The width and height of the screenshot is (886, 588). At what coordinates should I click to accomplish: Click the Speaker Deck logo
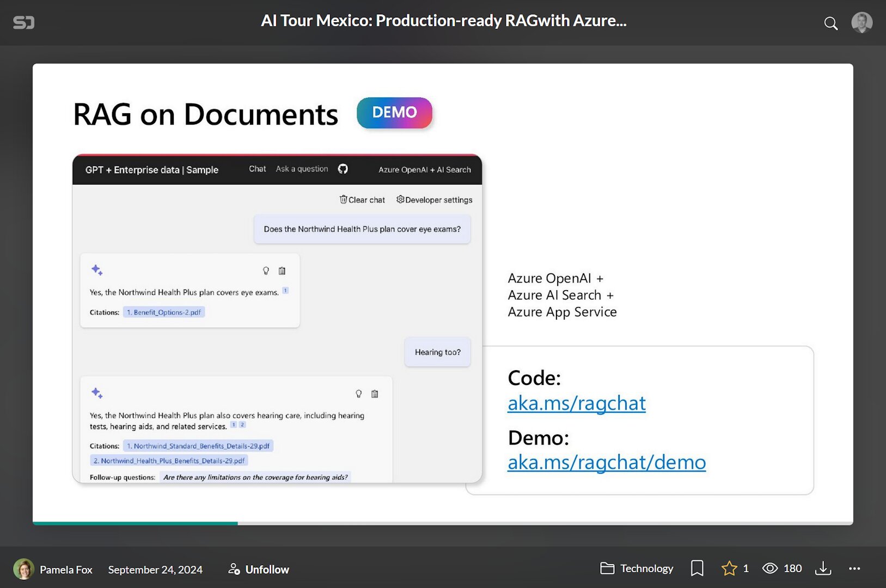click(23, 22)
